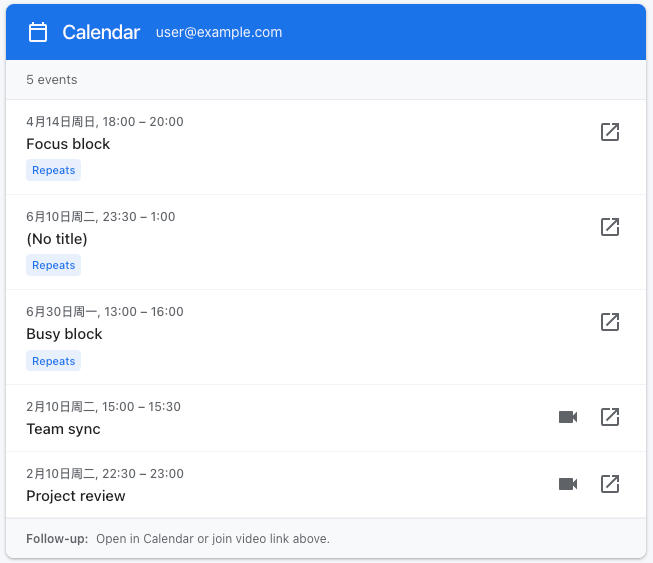Open Team sync event external-link icon
Image resolution: width=653 pixels, height=563 pixels.
(x=610, y=417)
